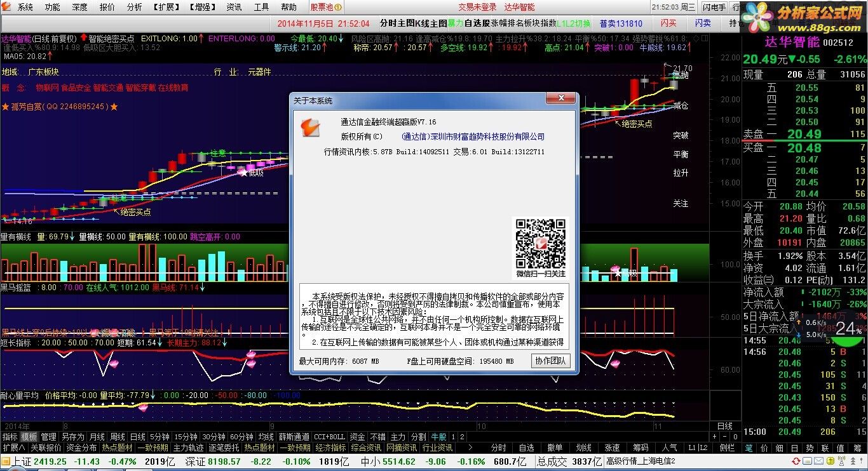Click the 闪卖 button
Viewport: 868px width, 471px height.
[x=703, y=23]
